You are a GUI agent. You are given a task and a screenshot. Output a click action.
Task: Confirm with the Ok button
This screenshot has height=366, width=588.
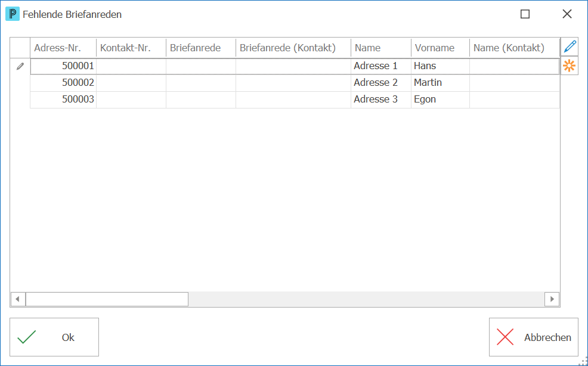coord(54,337)
